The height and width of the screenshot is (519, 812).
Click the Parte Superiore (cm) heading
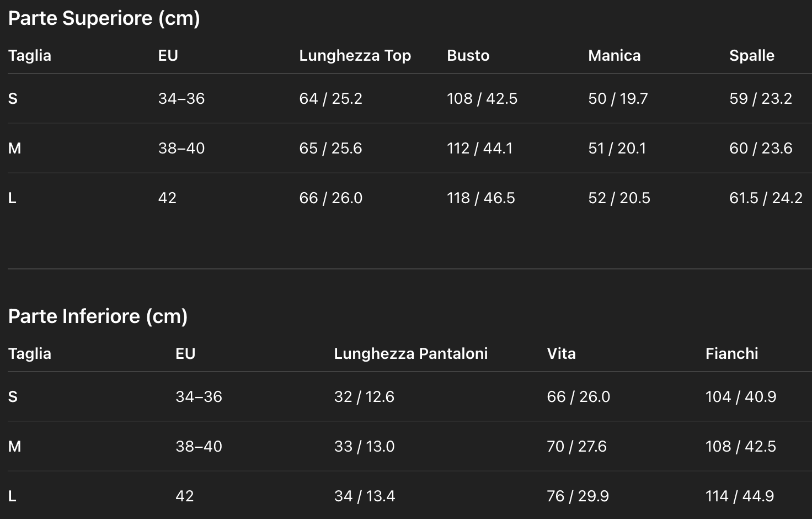click(104, 18)
